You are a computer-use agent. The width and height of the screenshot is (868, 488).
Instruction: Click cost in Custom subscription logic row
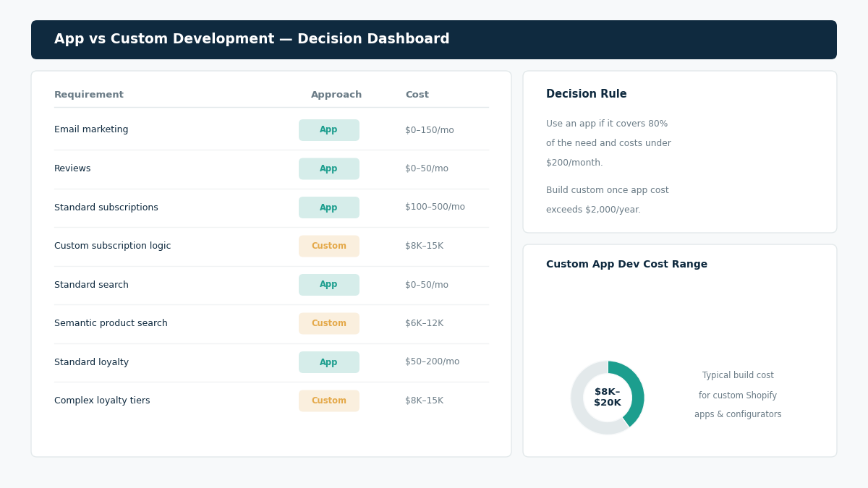coord(424,246)
